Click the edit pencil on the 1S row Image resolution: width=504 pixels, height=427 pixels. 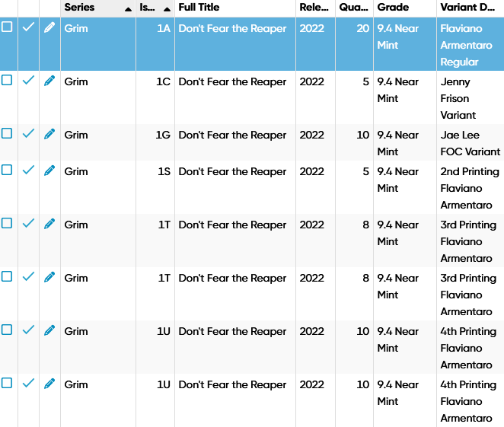(49, 170)
